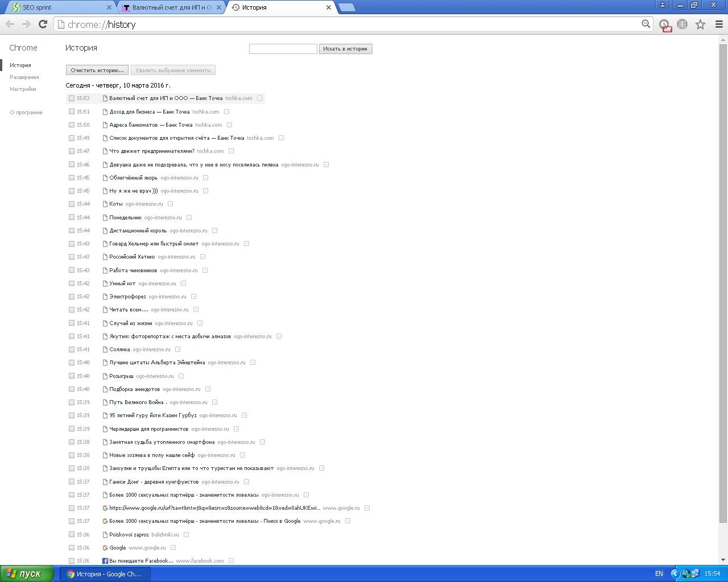The width and height of the screenshot is (728, 582).
Task: Click the page icon beside 'Умный кот'
Action: tap(105, 284)
